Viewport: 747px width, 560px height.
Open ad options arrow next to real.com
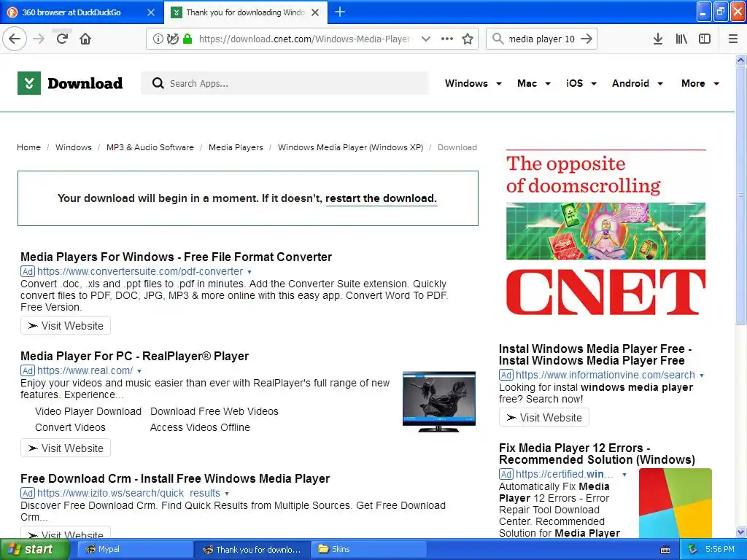click(x=139, y=371)
